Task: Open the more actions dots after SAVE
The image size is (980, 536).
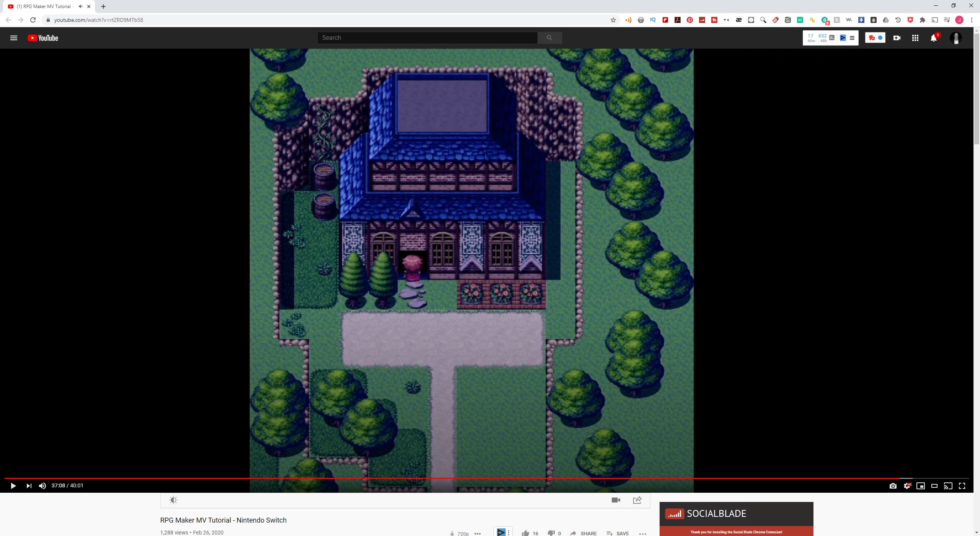Action: (x=643, y=533)
